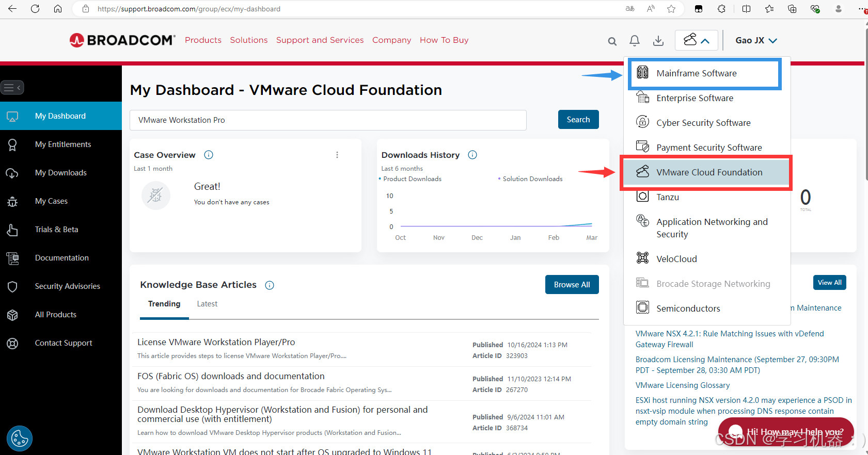This screenshot has height=455, width=868.
Task: Open License VMware Workstation Player/Pro article
Action: point(216,342)
